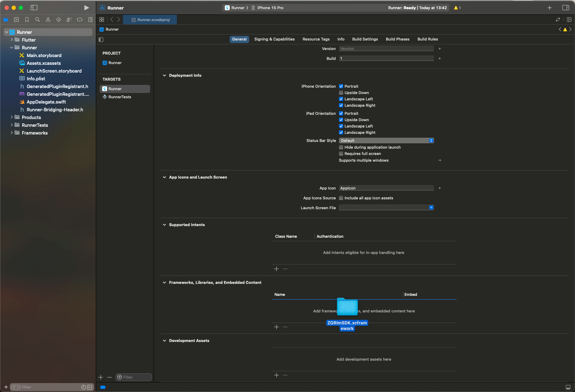Open Supports multiple windows arrow link
575x392 pixels.
(x=440, y=160)
